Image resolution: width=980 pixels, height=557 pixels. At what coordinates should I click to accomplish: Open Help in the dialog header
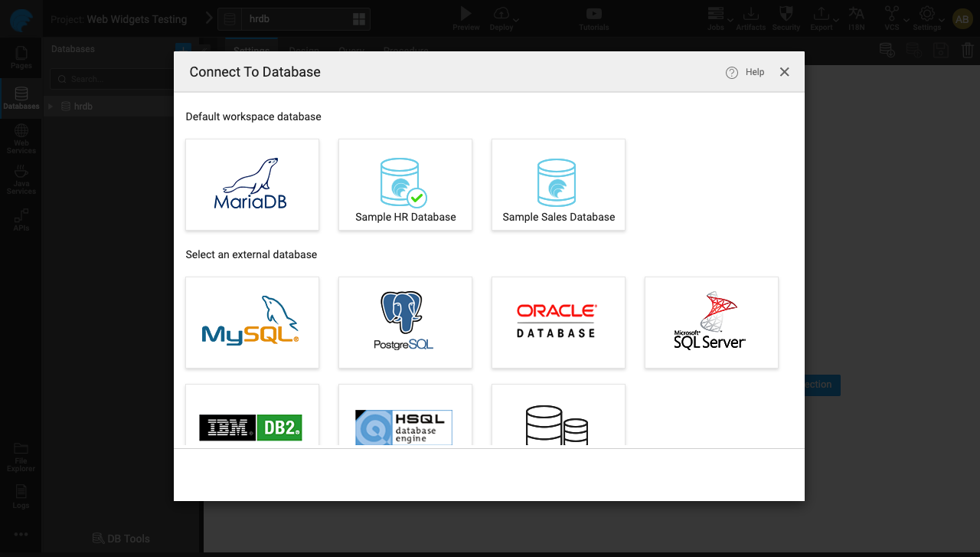(x=746, y=72)
